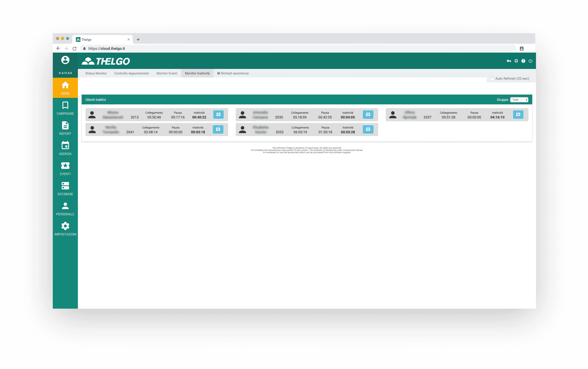This screenshot has height=369, width=588.
Task: Send message to user 2037
Action: coord(518,114)
